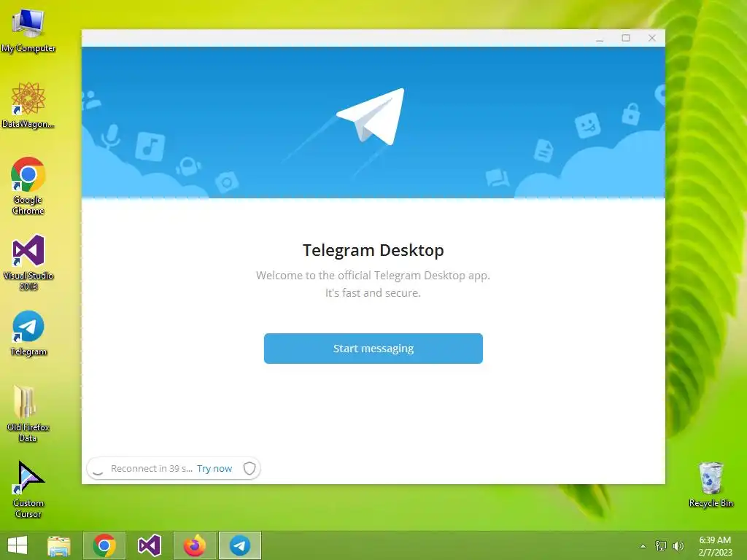Click the Welcome to the official Telegram text
The image size is (747, 560).
click(373, 275)
